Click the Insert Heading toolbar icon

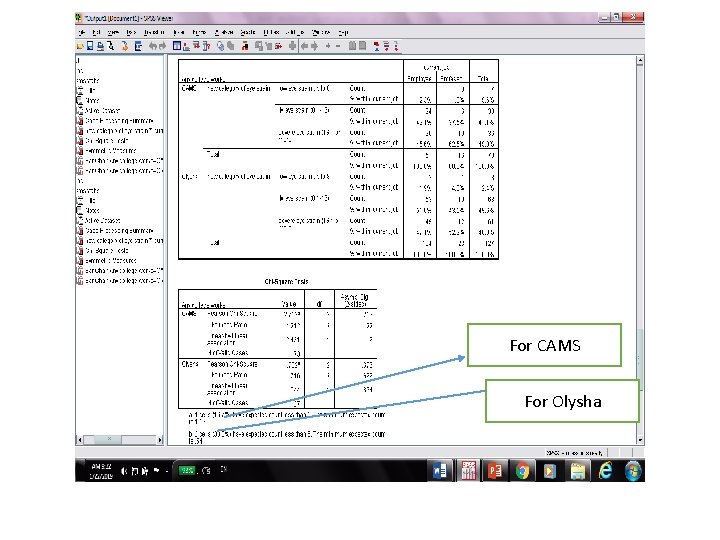(376, 46)
